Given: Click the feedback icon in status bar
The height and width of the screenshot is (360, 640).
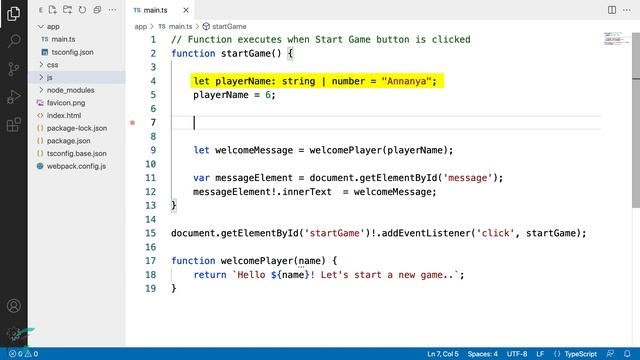Looking at the screenshot, I should coord(610,354).
